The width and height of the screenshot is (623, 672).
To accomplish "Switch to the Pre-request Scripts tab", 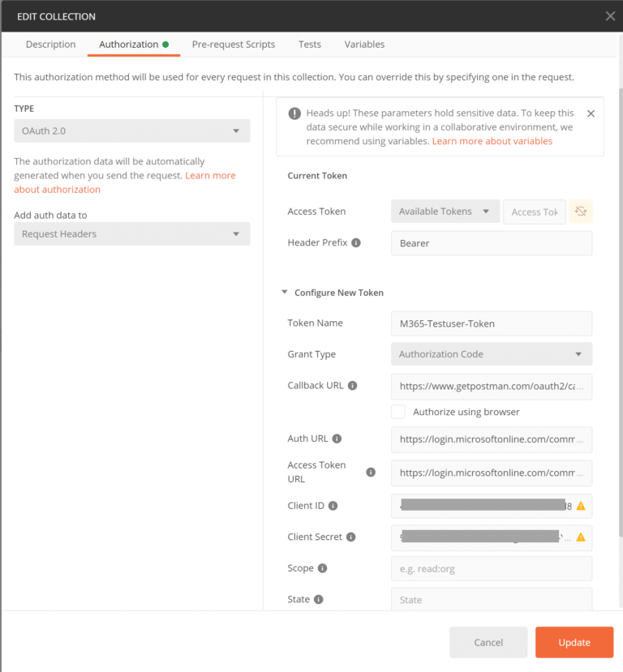I will 234,45.
